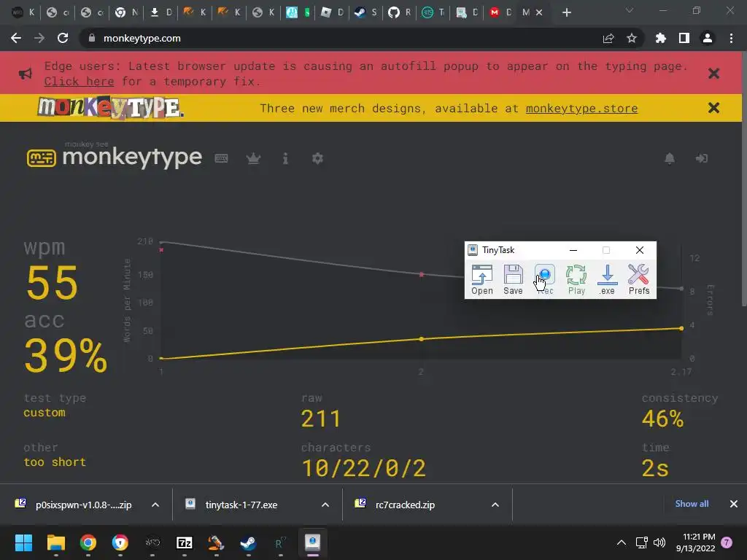Open Google Chrome from taskbar
The height and width of the screenshot is (560, 747).
pyautogui.click(x=88, y=542)
